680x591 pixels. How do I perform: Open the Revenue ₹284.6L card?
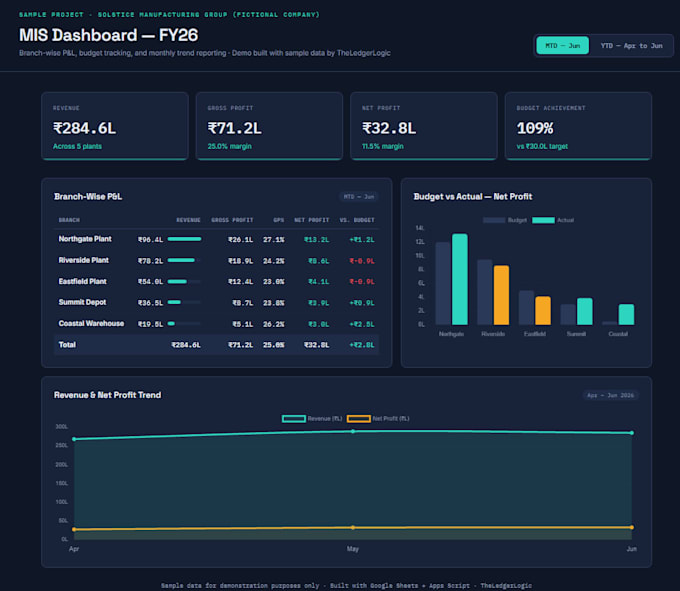click(115, 126)
